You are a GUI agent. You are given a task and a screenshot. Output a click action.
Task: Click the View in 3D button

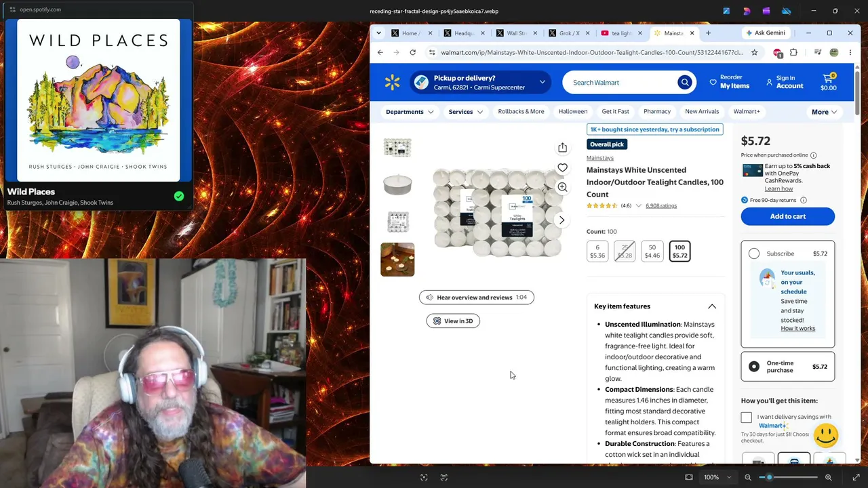(453, 321)
